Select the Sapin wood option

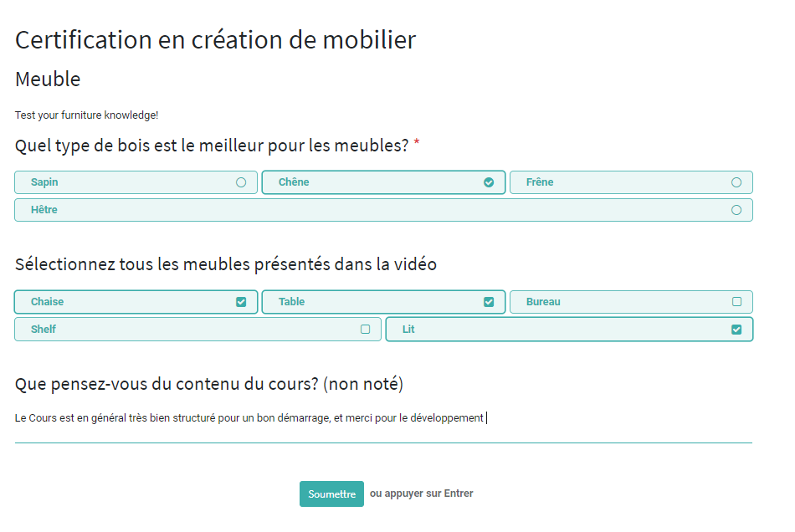point(241,182)
